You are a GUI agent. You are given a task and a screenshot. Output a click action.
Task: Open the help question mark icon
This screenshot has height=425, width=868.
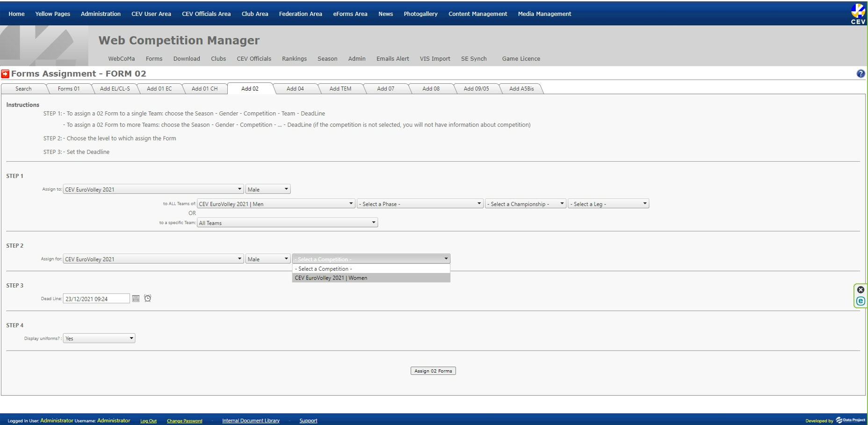[861, 73]
